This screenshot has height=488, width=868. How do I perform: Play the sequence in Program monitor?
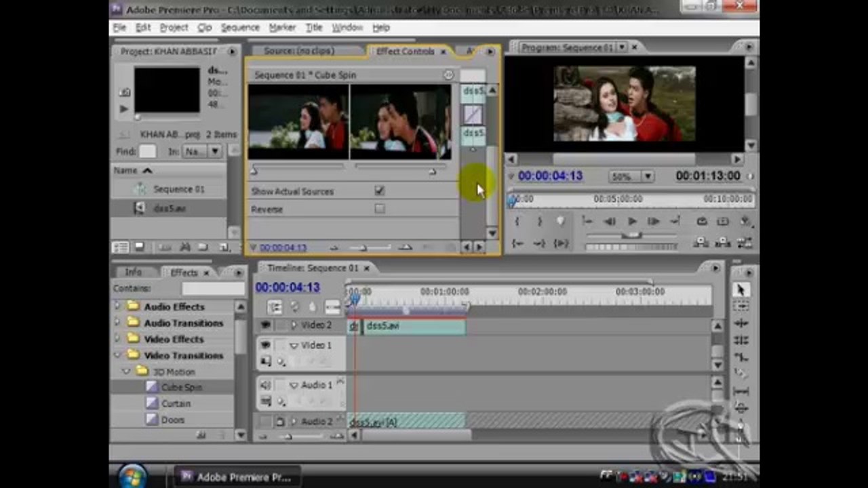click(632, 222)
